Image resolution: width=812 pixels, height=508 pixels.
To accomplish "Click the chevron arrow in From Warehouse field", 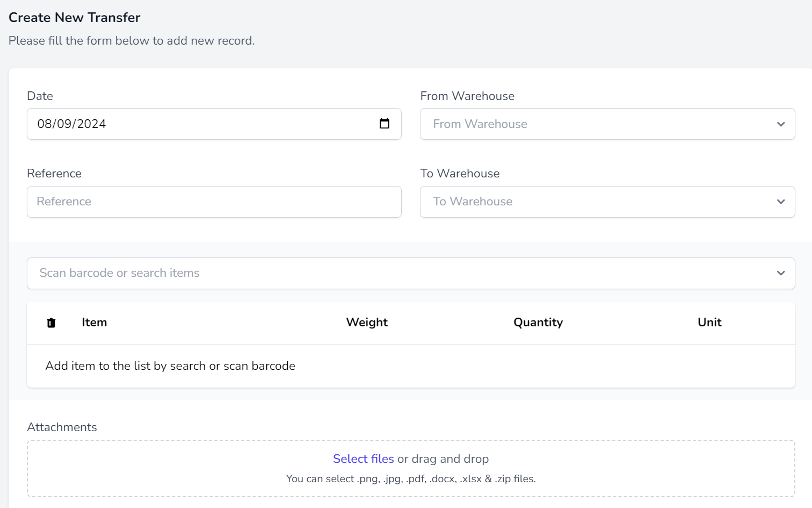I will coord(781,124).
